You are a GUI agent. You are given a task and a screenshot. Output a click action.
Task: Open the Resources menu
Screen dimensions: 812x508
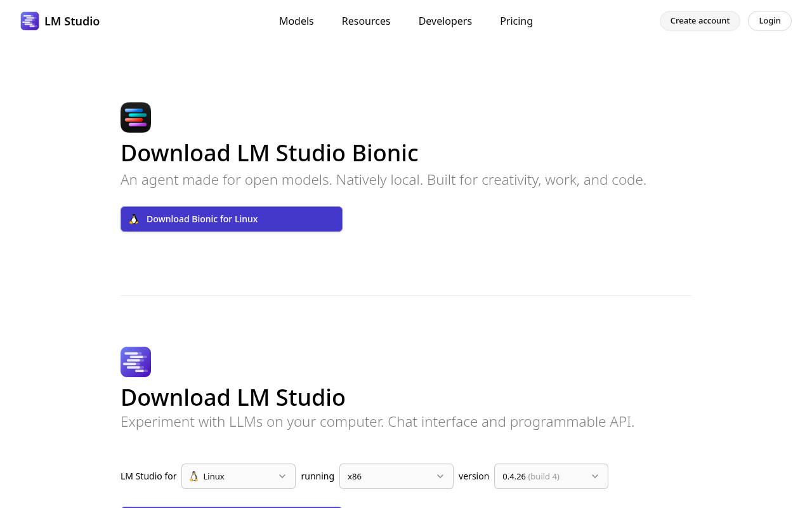tap(366, 21)
